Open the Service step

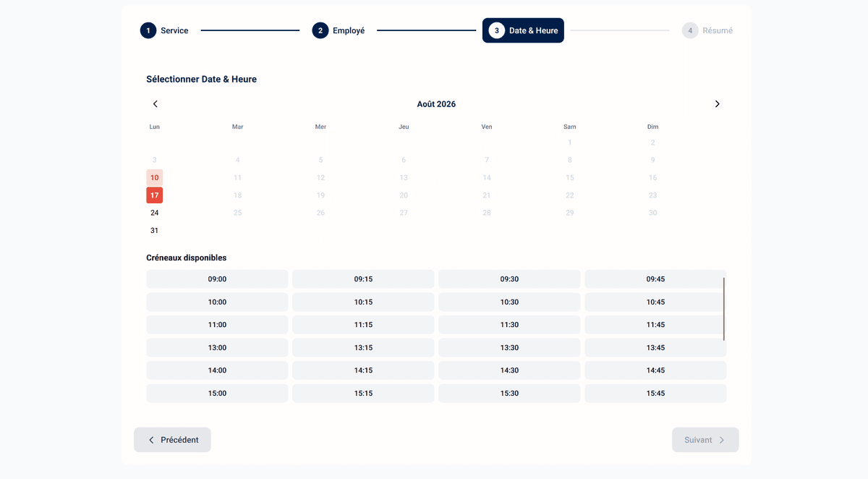click(x=164, y=30)
